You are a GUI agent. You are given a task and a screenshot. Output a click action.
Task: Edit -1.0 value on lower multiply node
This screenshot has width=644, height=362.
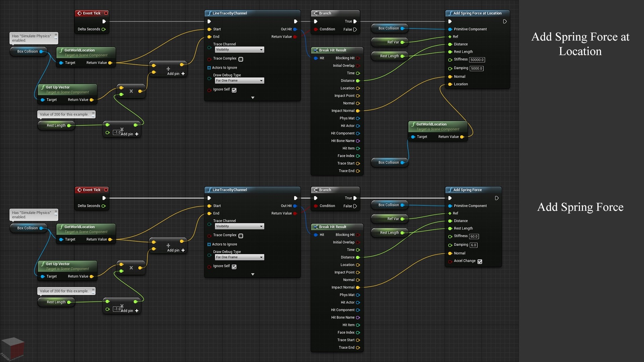pyautogui.click(x=117, y=309)
